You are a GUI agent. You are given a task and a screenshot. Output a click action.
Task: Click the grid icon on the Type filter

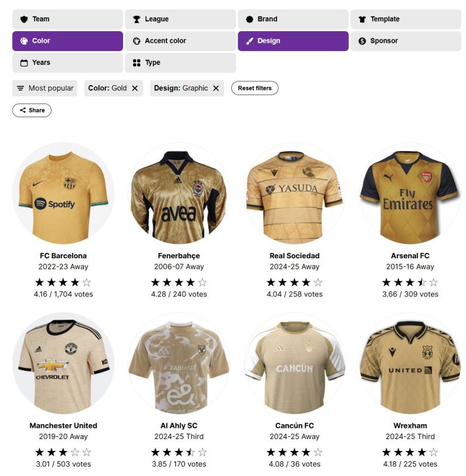pos(137,63)
